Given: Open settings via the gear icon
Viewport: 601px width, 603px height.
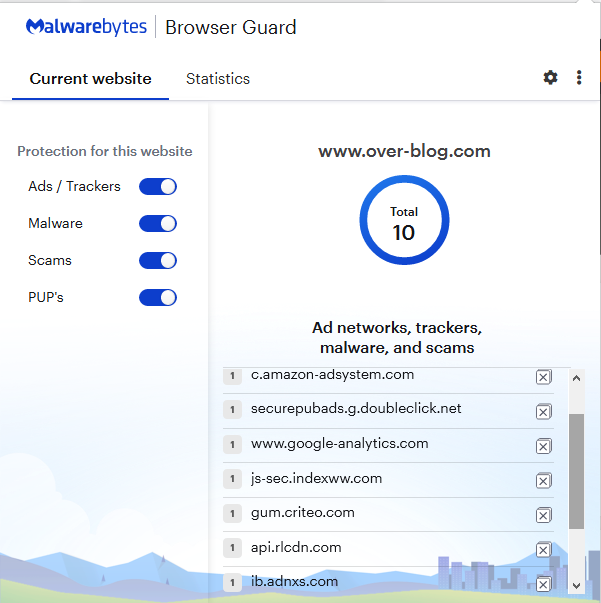Looking at the screenshot, I should pos(550,78).
